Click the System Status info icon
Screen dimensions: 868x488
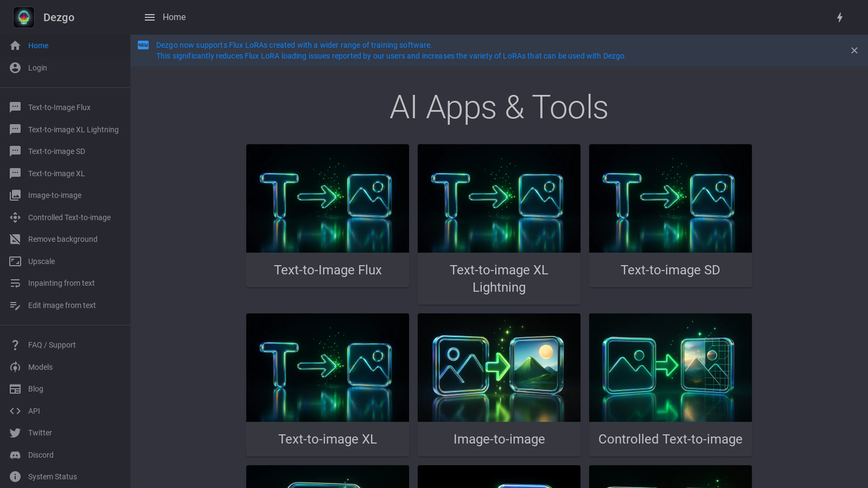(15, 477)
